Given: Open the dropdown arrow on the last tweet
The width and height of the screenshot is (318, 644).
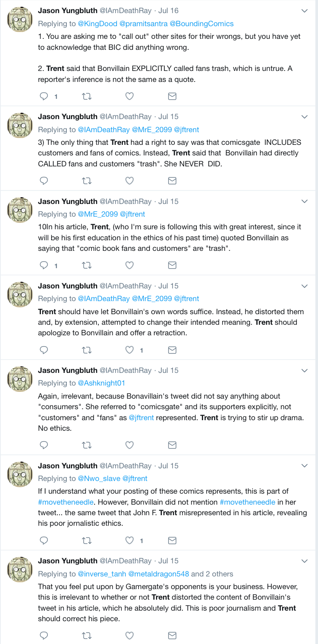Looking at the screenshot, I should (x=304, y=561).
